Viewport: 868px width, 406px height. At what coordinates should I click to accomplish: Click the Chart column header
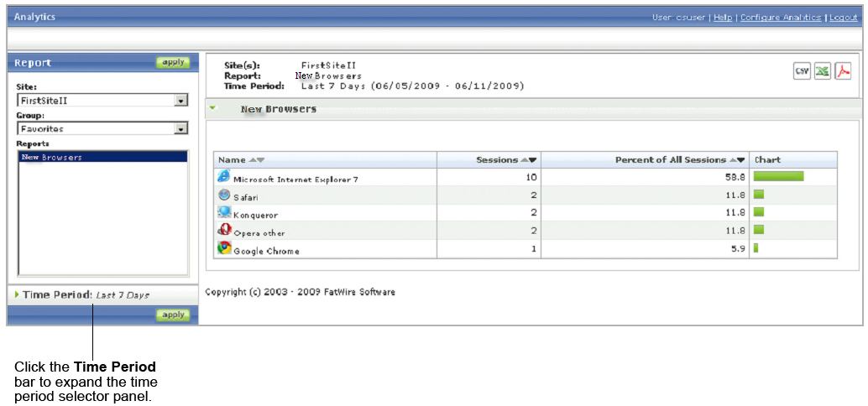(x=767, y=160)
